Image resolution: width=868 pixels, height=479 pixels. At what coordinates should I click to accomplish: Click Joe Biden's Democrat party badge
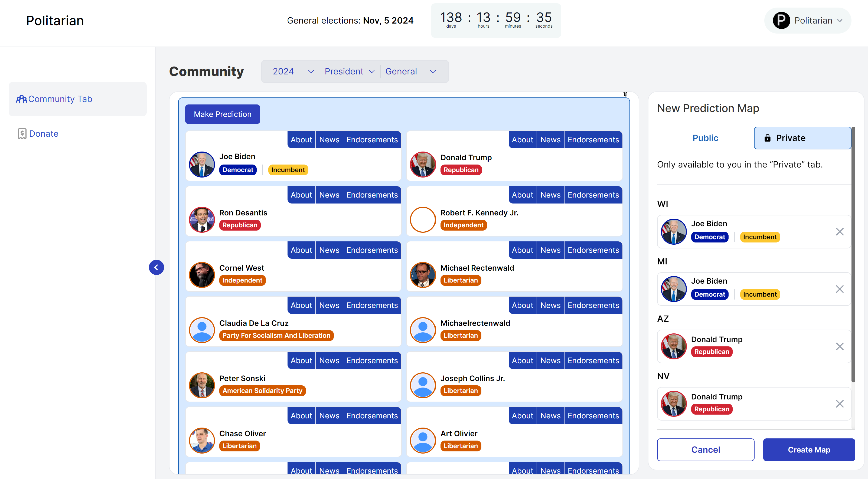pos(237,170)
